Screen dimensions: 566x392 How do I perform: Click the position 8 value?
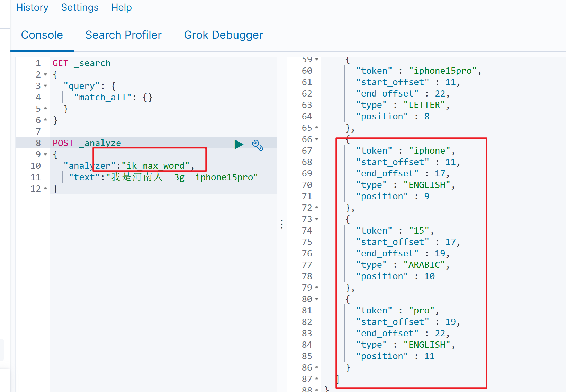click(x=427, y=117)
